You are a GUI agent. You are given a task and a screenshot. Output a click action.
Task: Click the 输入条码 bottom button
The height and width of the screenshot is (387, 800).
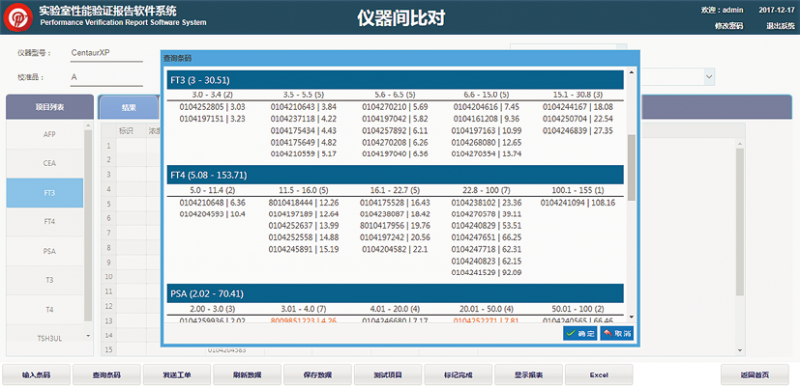(36, 375)
